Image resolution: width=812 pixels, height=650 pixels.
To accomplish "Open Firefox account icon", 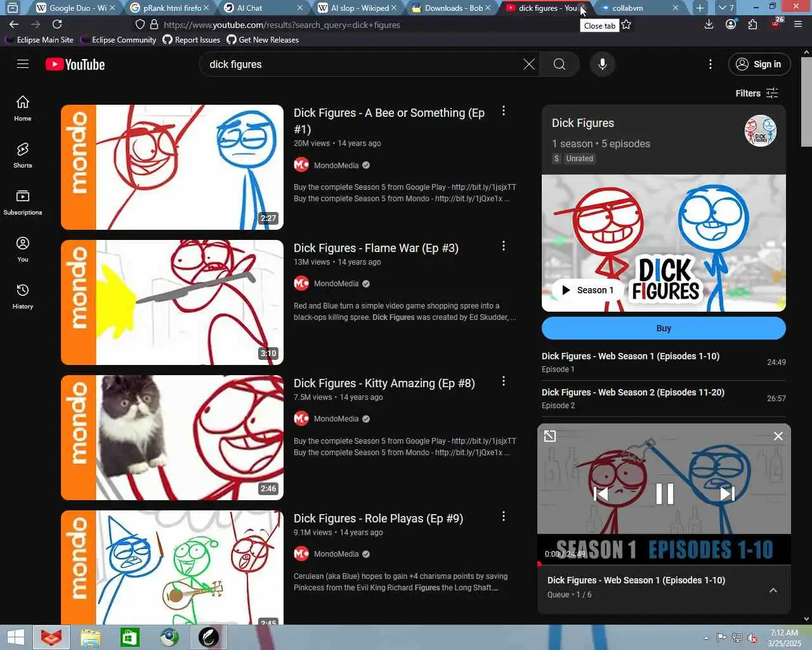I will [731, 25].
